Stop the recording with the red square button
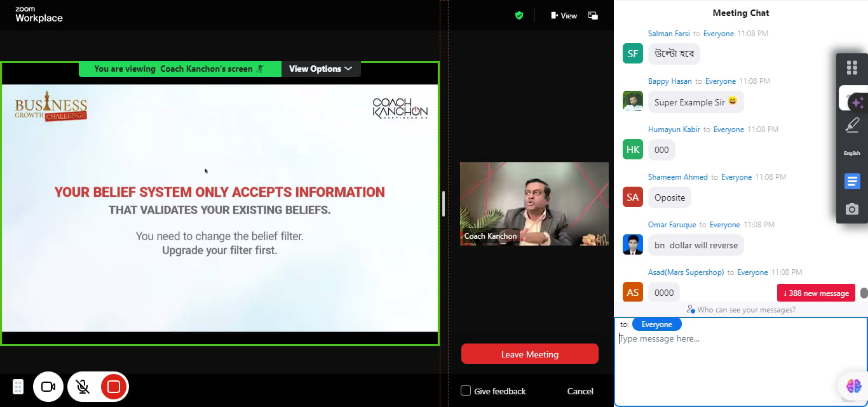 point(114,387)
